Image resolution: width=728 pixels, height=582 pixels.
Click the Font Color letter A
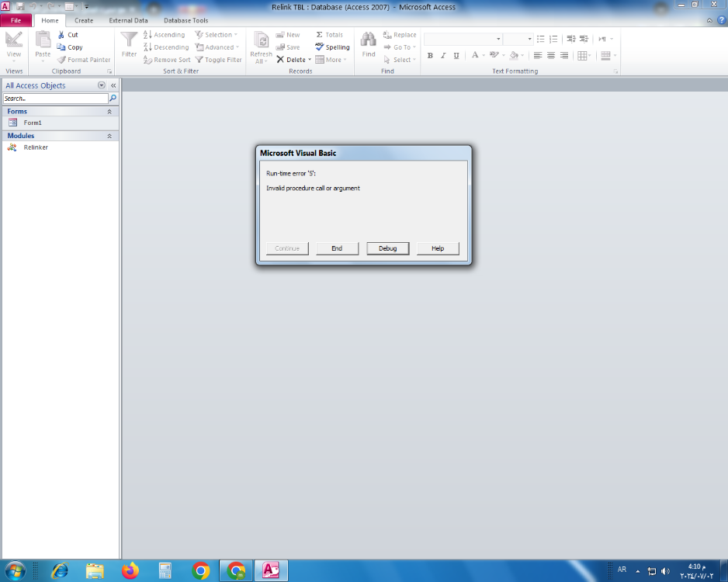(475, 55)
